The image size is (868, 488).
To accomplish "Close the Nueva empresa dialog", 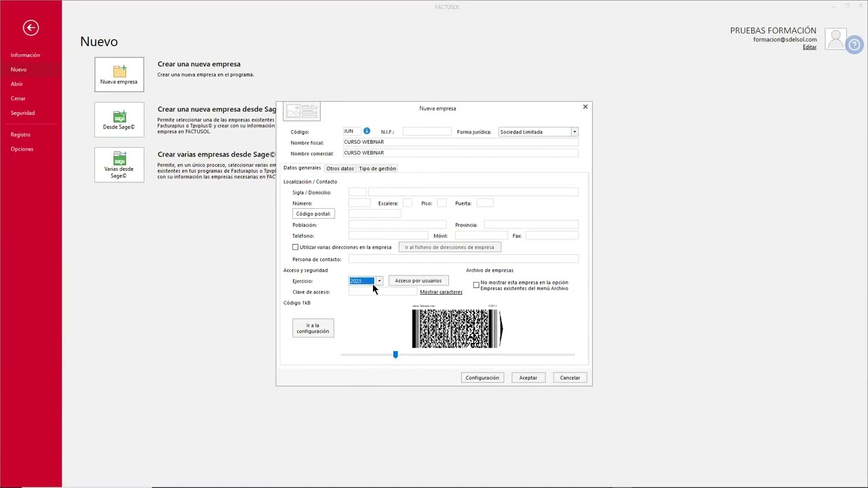I will pos(585,107).
